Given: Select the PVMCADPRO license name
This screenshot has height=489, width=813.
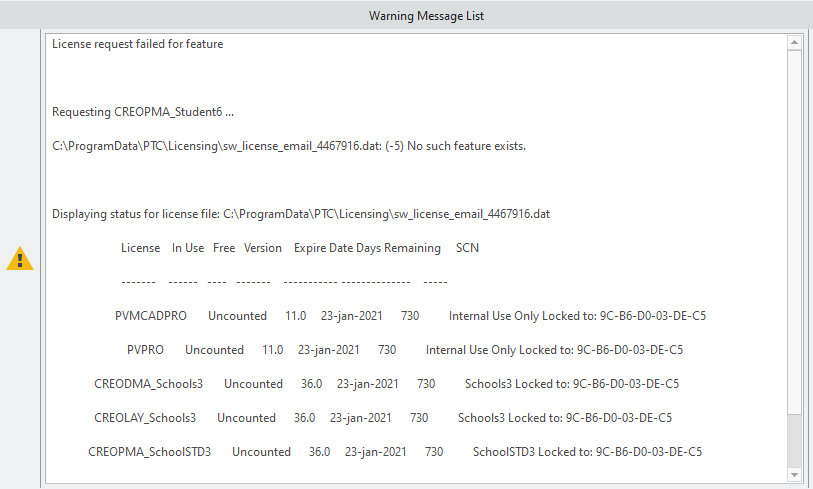Looking at the screenshot, I should tap(151, 316).
